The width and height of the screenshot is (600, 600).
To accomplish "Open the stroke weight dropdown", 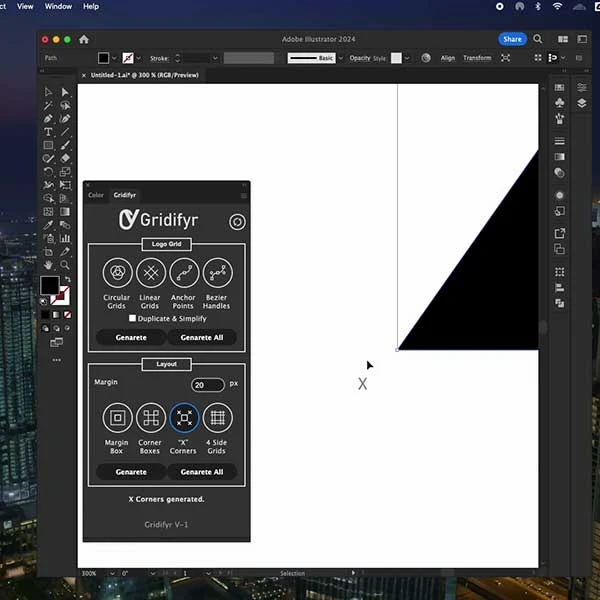I will pyautogui.click(x=215, y=58).
